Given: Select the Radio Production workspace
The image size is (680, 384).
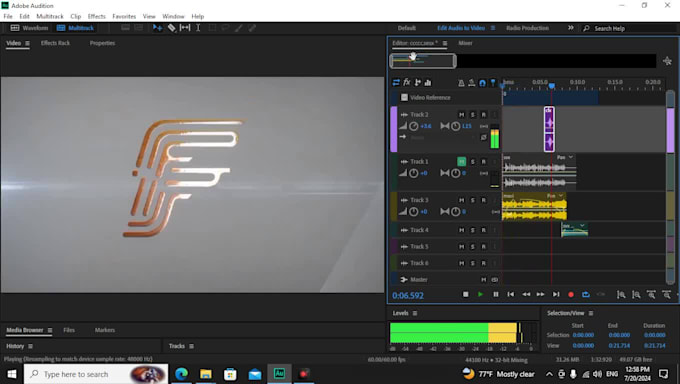Looking at the screenshot, I should (527, 28).
